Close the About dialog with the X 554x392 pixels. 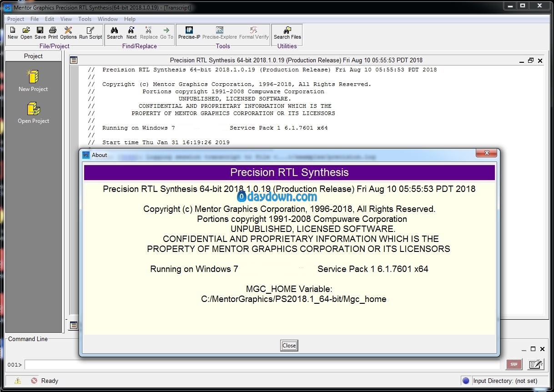pos(486,153)
